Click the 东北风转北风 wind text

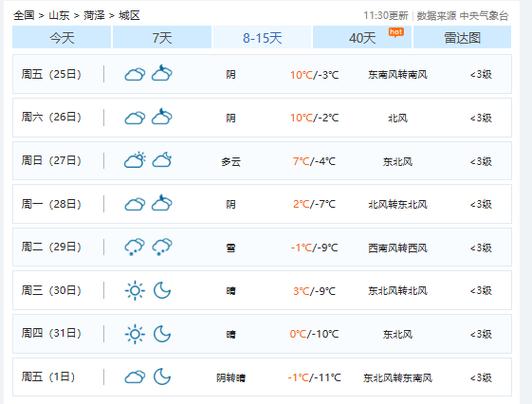(398, 291)
